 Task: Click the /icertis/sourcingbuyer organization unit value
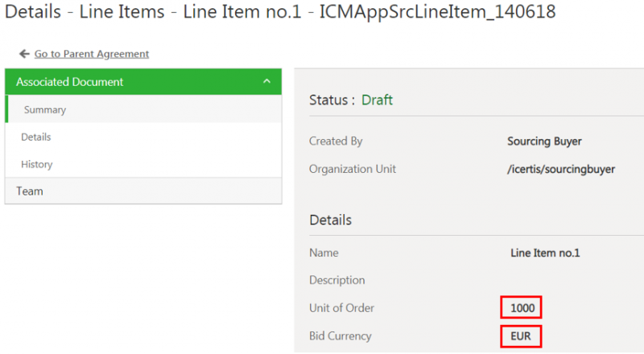pos(561,169)
